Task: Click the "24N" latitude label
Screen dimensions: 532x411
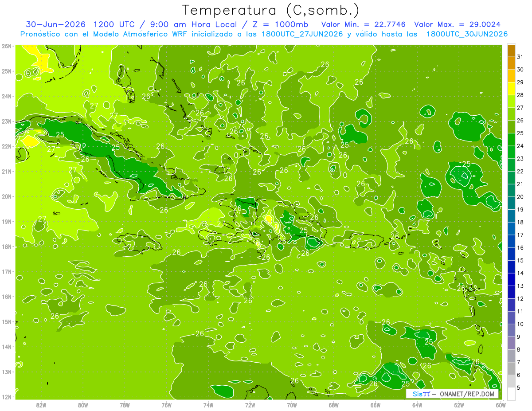Action: click(x=6, y=96)
